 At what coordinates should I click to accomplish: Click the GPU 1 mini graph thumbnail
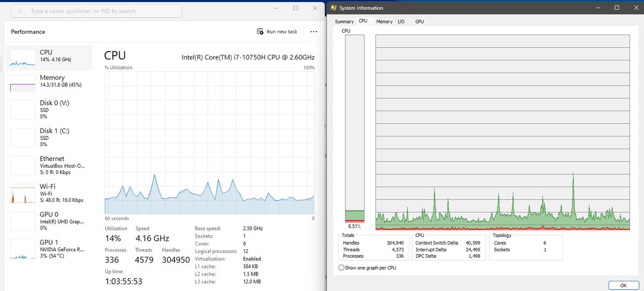tap(23, 250)
